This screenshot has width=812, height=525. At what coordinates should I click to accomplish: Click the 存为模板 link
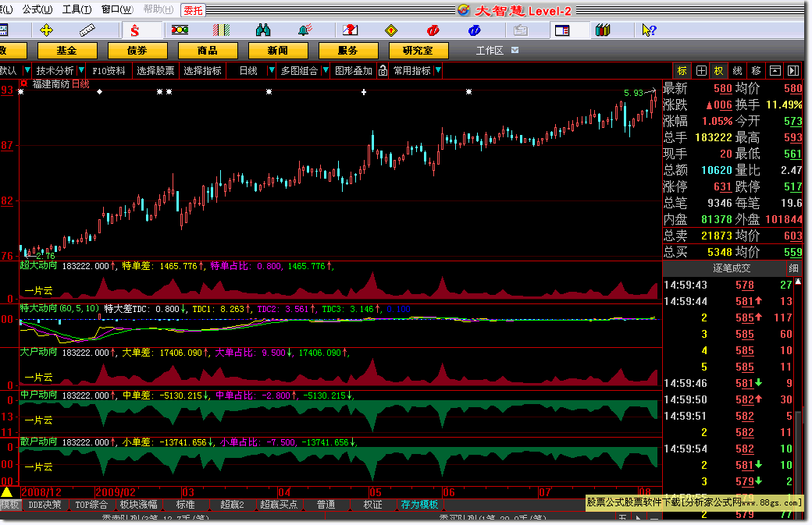pyautogui.click(x=419, y=504)
